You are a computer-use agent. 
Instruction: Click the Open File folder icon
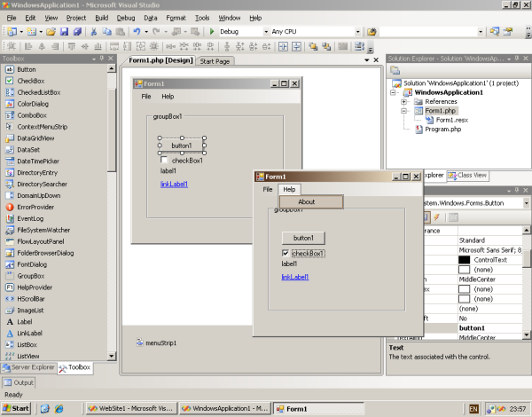coord(51,32)
